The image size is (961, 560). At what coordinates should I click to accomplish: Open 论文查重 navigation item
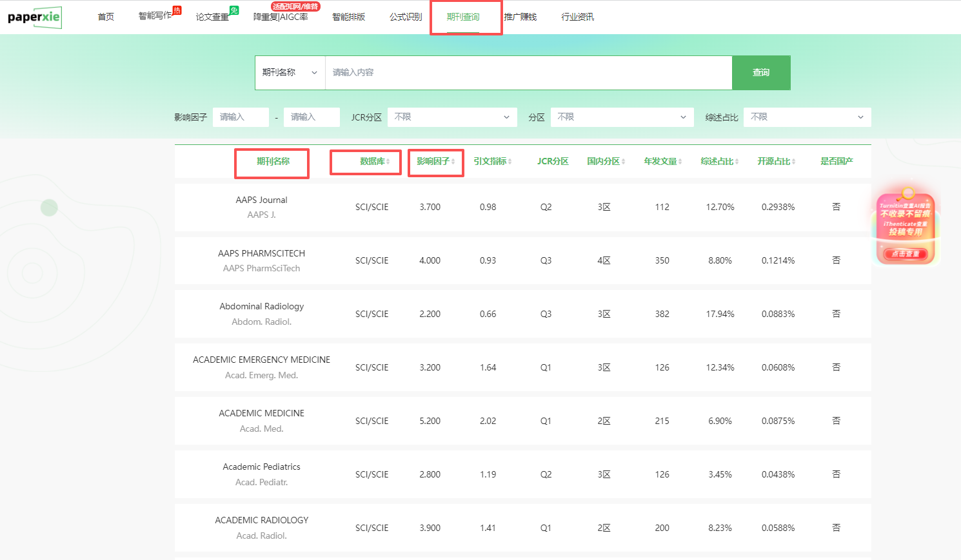click(x=213, y=17)
